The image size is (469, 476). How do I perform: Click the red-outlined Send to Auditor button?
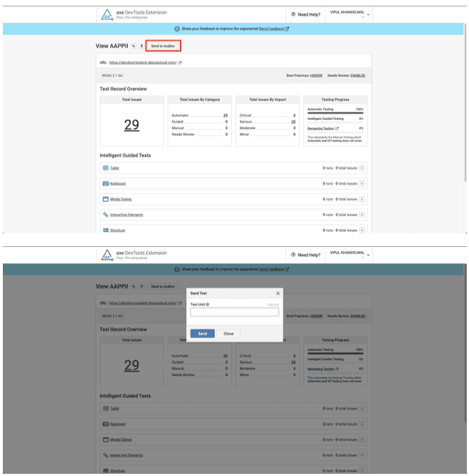click(163, 46)
